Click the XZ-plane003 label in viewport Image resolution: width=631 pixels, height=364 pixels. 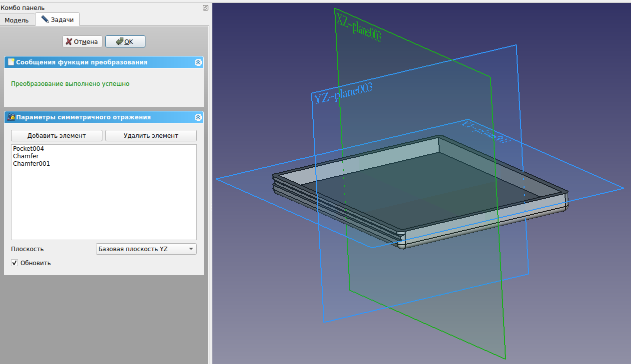(x=359, y=27)
